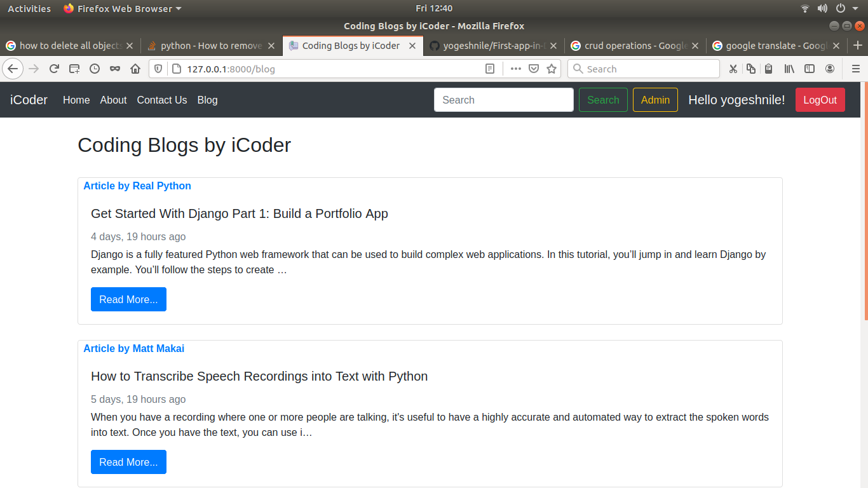The width and height of the screenshot is (868, 488).
Task: Open 'Article by Real Python' link
Action: pyautogui.click(x=137, y=186)
